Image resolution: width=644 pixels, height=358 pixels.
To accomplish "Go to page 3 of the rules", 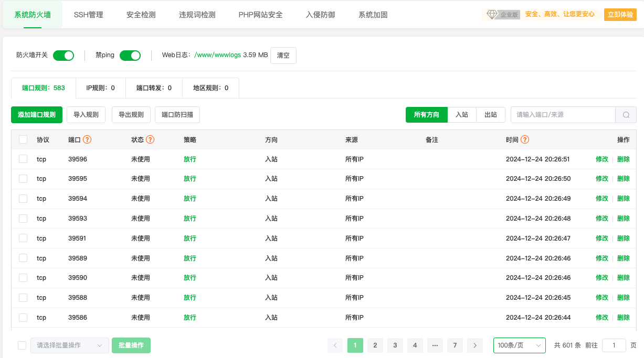I will 395,345.
